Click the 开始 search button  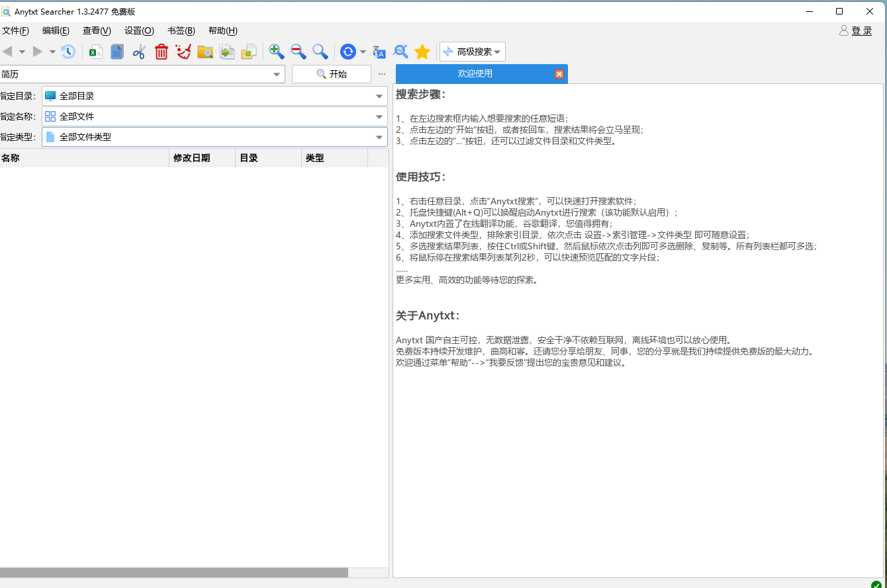click(x=332, y=74)
